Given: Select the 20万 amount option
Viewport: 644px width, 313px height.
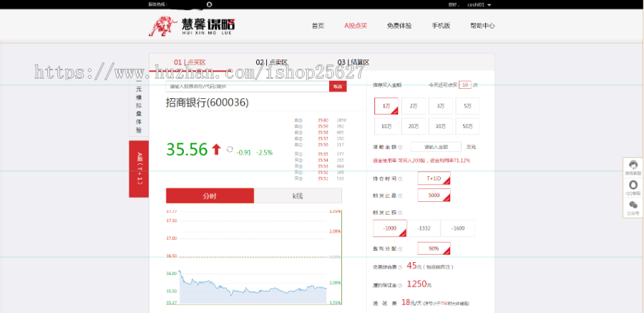Looking at the screenshot, I should point(414,126).
